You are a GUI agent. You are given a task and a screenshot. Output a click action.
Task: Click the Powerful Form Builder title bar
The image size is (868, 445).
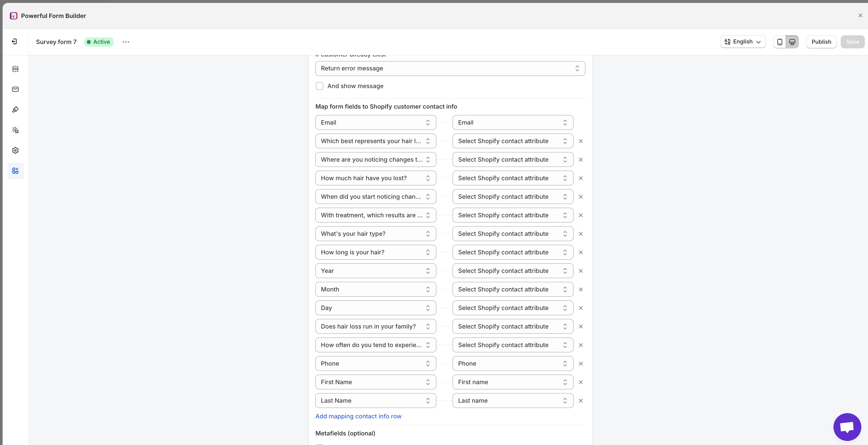[x=53, y=15]
